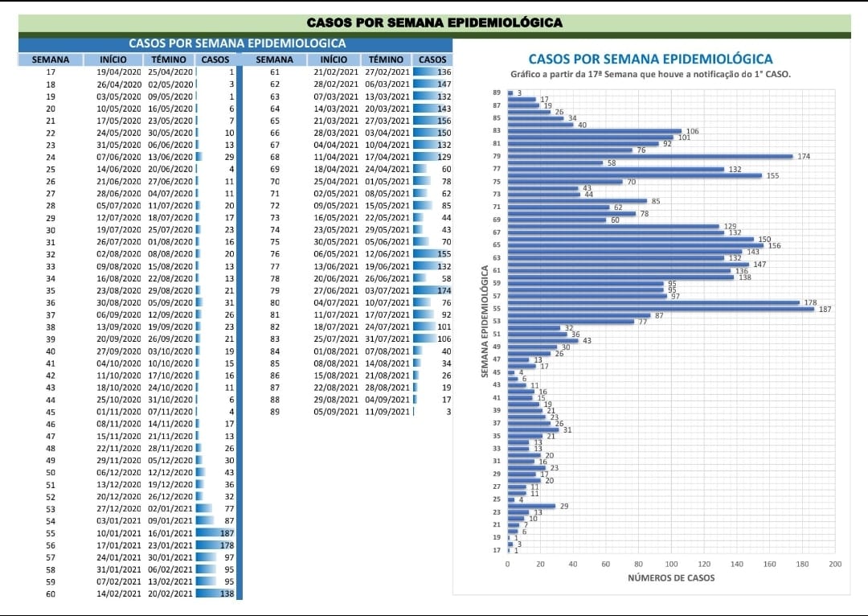
Task: Select the chart bar labeled 106
Action: (594, 130)
